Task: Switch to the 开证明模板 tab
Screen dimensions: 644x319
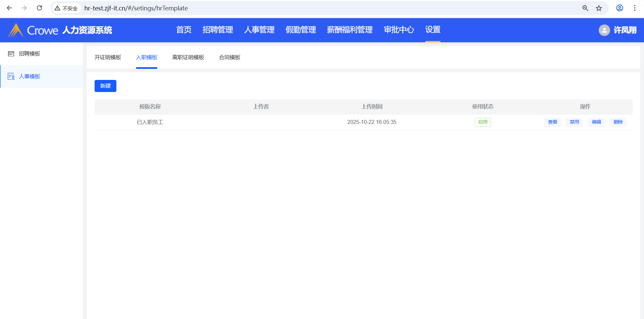Action: pyautogui.click(x=108, y=57)
